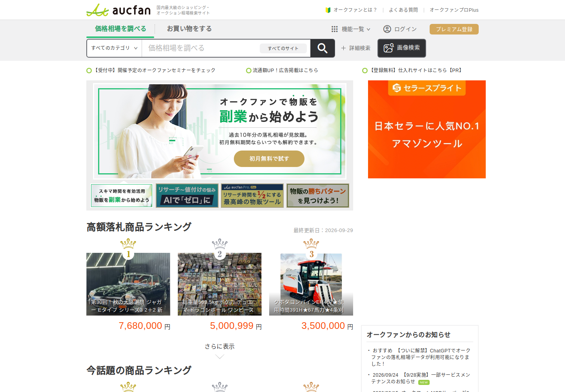This screenshot has width=565, height=392.
Task: Click the ログイン user icon link
Action: (400, 29)
